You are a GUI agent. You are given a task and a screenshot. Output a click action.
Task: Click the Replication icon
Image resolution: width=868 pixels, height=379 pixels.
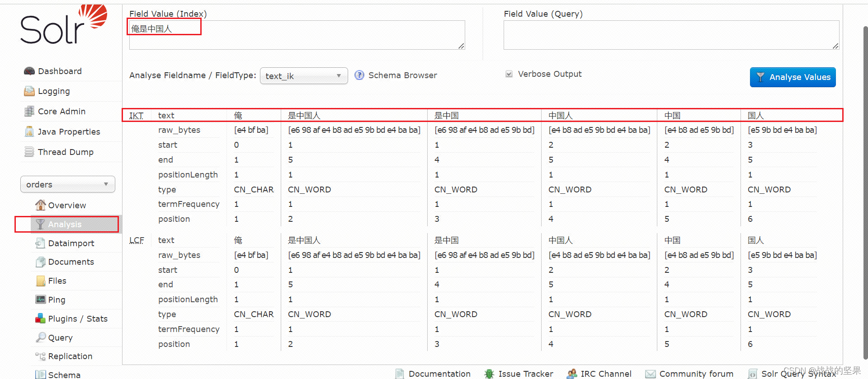40,356
